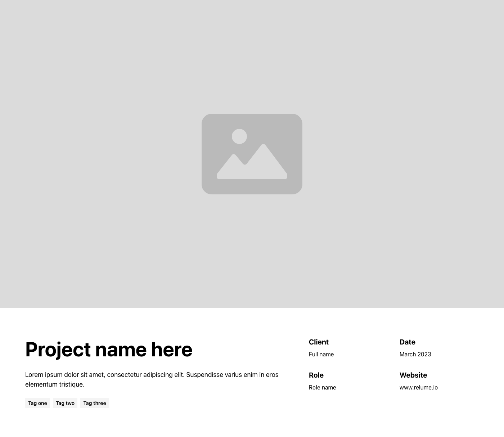Click the "Role" label
Viewport: 504px width, 437px height.
(x=316, y=375)
